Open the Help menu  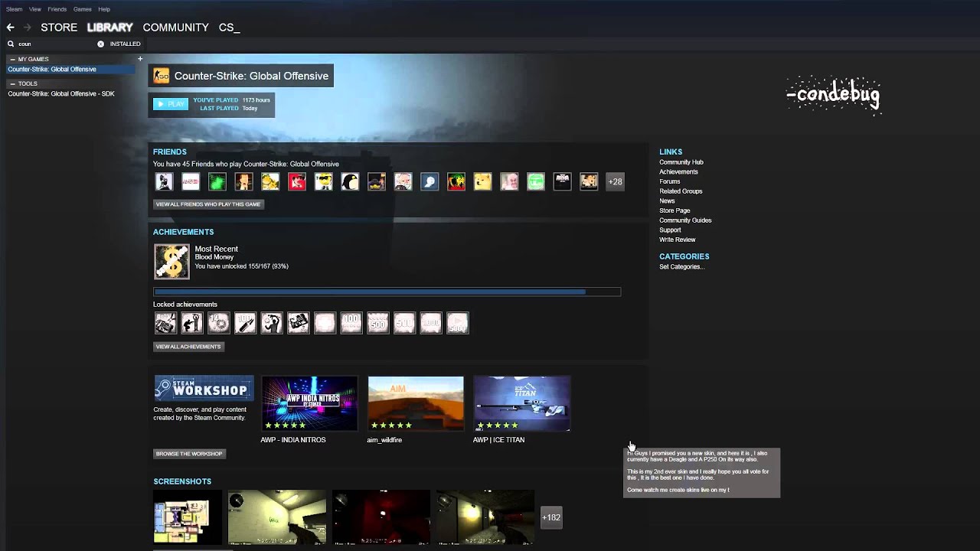(104, 9)
